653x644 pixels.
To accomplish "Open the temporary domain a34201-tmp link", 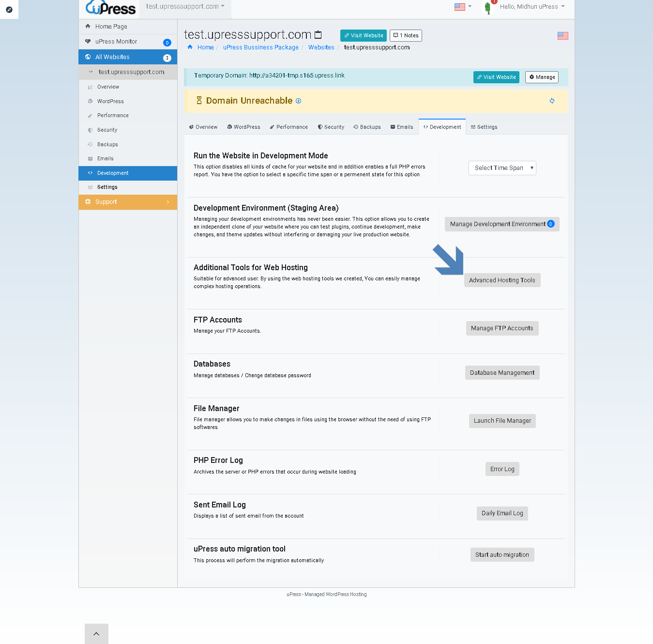I will pyautogui.click(x=297, y=76).
